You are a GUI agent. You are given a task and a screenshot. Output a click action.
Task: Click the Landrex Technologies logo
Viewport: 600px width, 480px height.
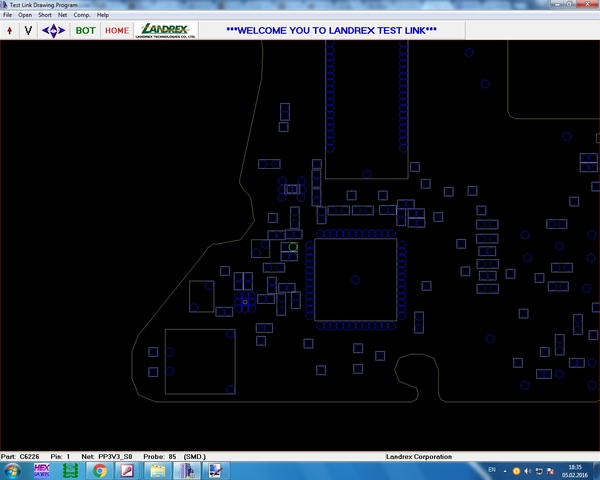point(166,30)
